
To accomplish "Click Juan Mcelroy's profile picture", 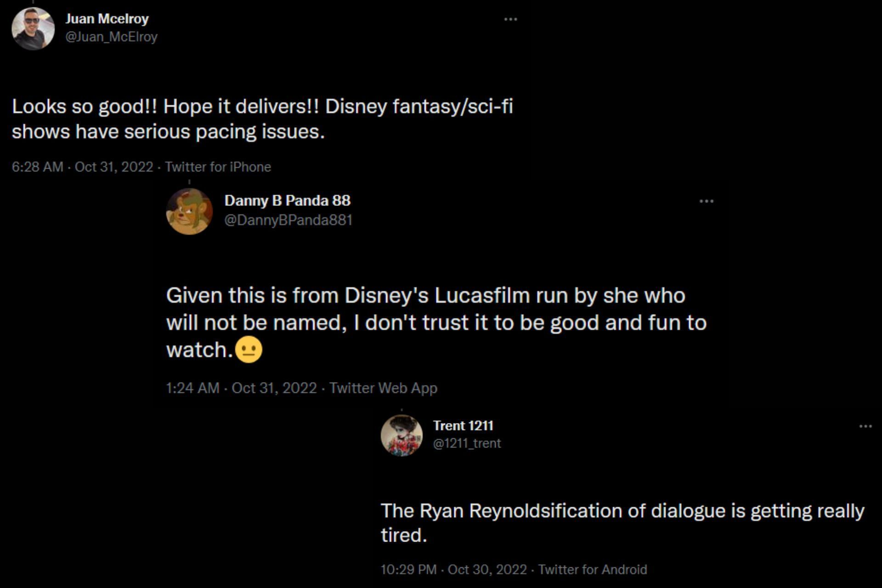I will 33,28.
